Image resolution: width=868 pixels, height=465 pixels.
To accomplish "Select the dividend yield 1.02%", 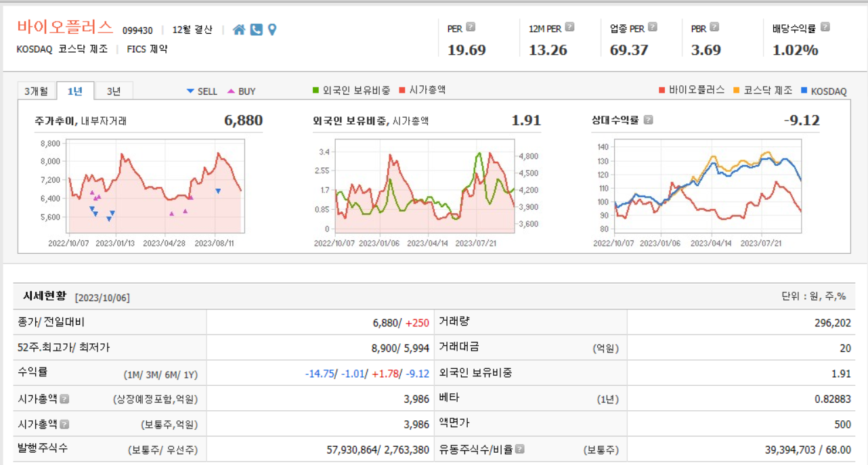I will pos(796,50).
